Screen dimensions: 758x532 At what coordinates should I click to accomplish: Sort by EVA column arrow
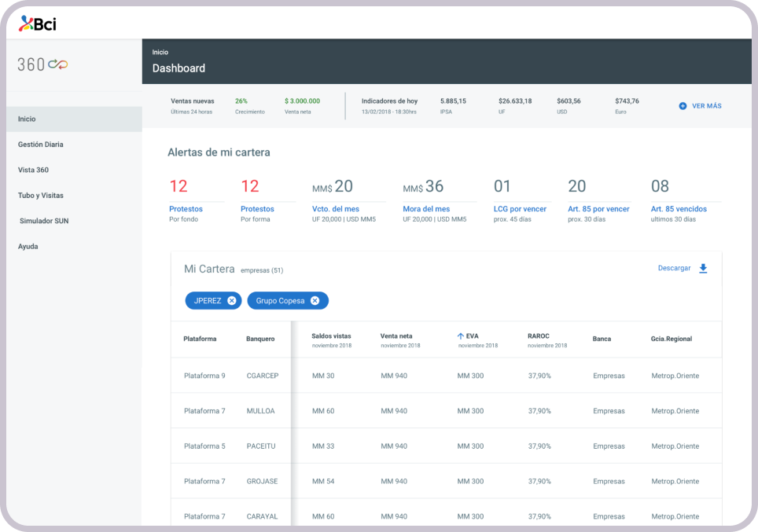(x=461, y=336)
